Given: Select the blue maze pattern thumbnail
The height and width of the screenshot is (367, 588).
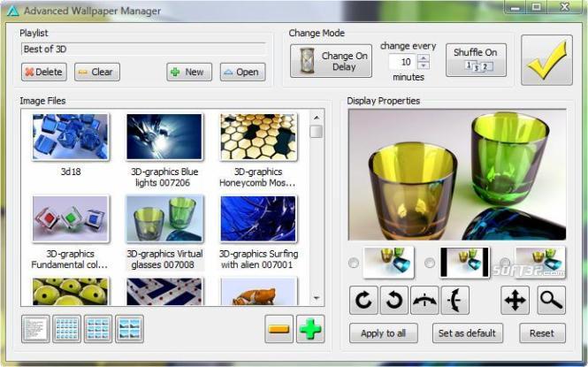Looking at the screenshot, I should 164,291.
